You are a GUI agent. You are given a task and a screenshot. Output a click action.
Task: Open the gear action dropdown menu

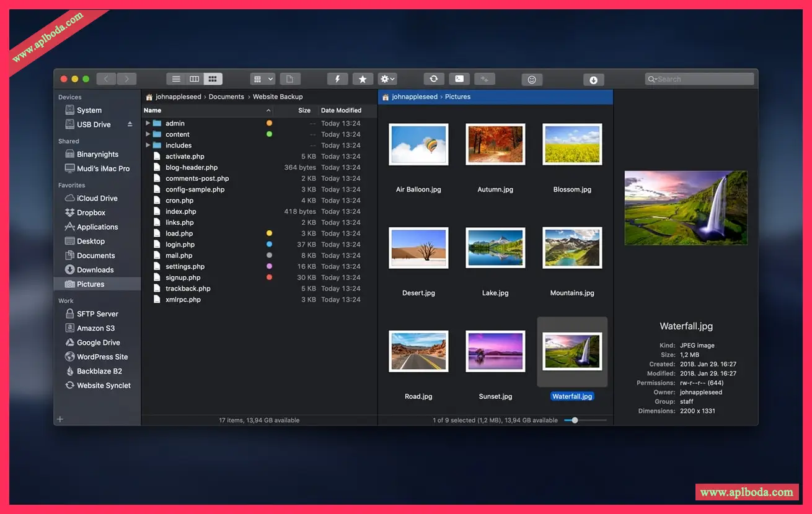(x=388, y=79)
